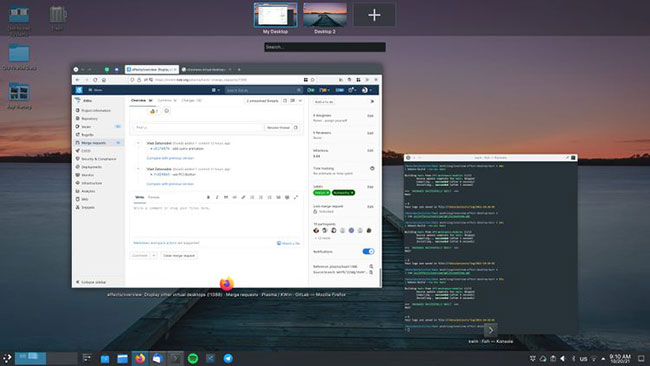Switch to the Preview tab in comment editor
Screen dimensions: 650x366
tap(153, 197)
